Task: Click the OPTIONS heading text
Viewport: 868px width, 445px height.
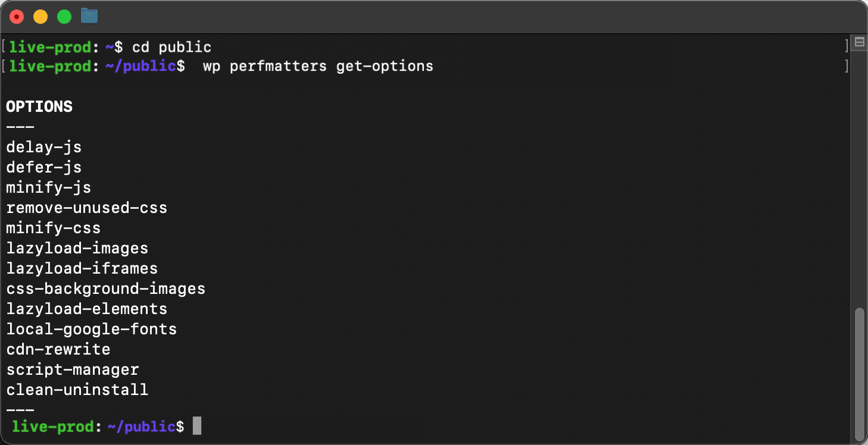Action: (x=39, y=106)
